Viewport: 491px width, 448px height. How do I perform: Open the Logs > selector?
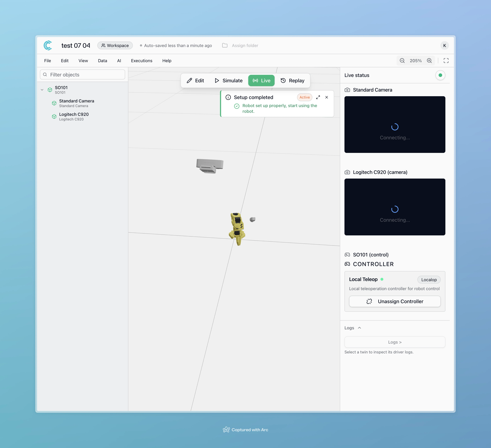pyautogui.click(x=395, y=342)
